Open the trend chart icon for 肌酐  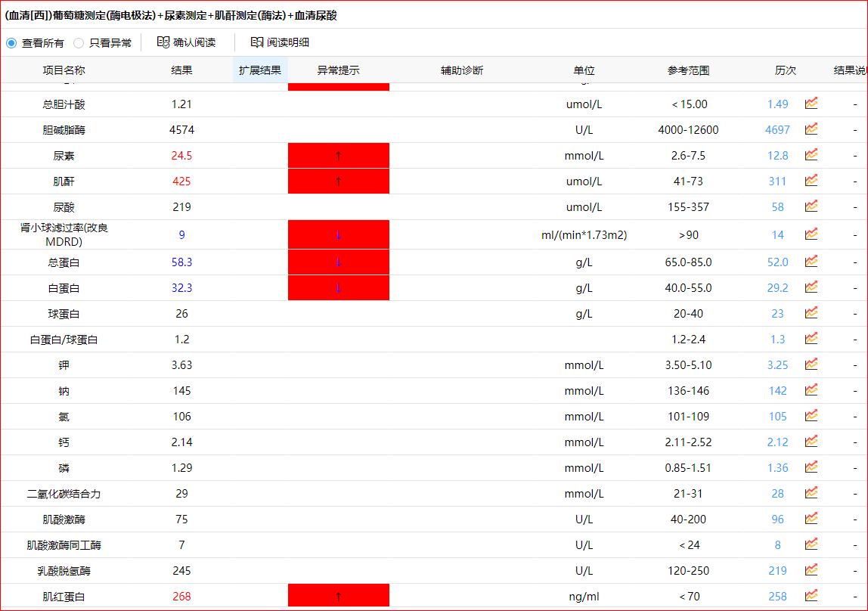(x=811, y=181)
